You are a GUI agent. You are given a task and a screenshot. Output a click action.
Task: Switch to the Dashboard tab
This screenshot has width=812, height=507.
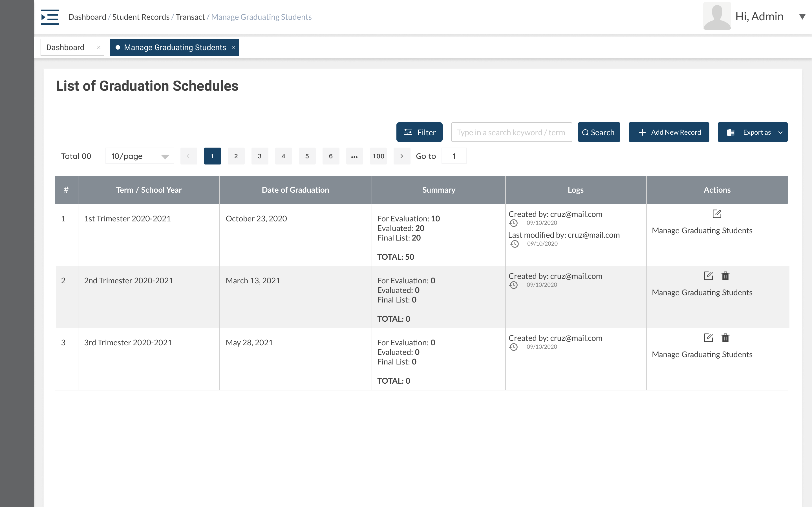point(65,47)
